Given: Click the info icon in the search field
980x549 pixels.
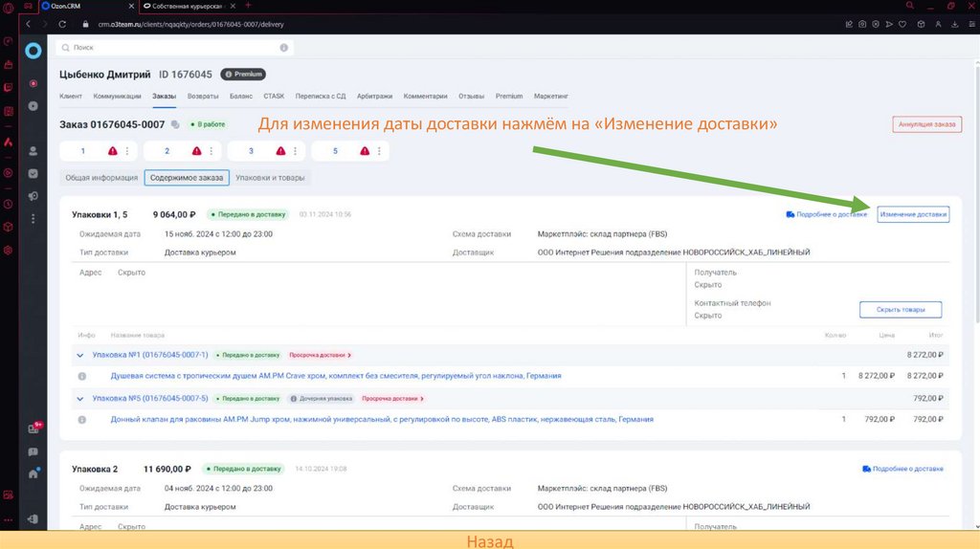Looking at the screenshot, I should [283, 48].
